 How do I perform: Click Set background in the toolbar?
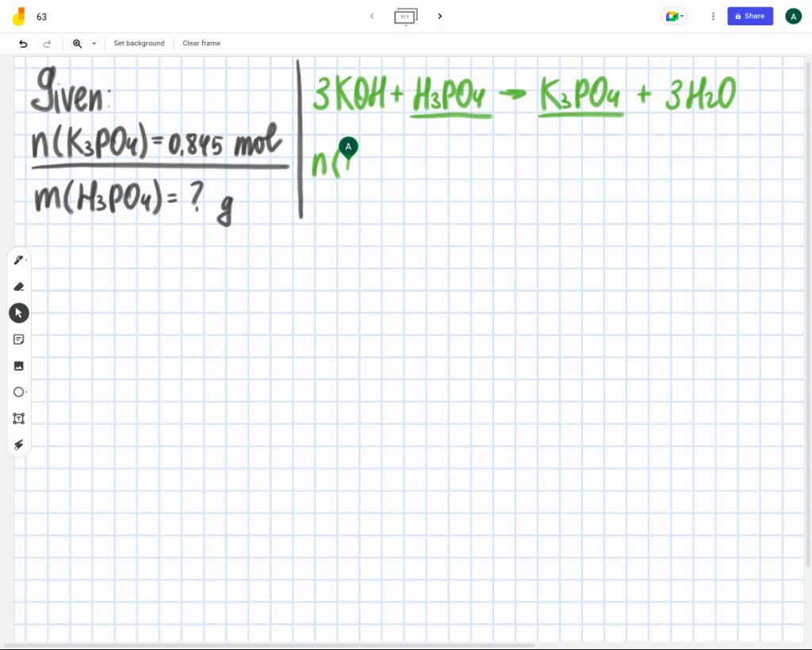pos(139,44)
